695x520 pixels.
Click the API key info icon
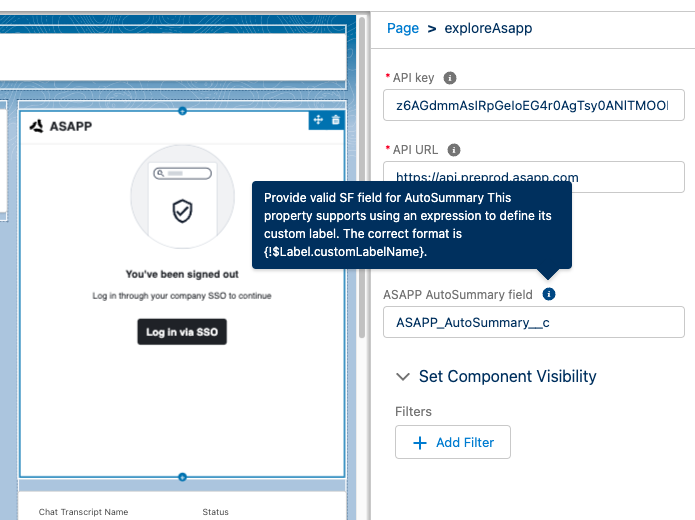[x=450, y=78]
